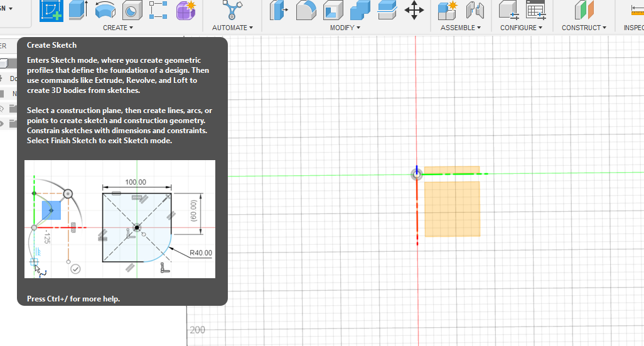Open the Design workspace switcher dropdown

[6, 8]
